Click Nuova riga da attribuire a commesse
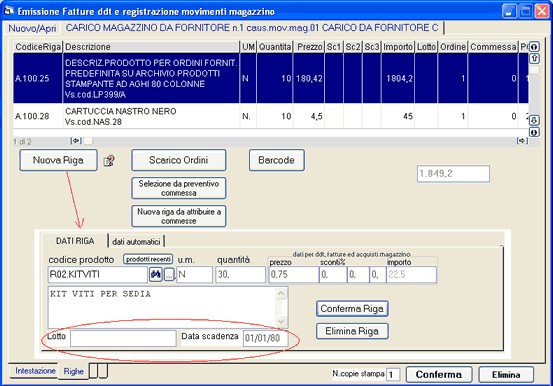The width and height of the screenshot is (553, 386). point(178,216)
